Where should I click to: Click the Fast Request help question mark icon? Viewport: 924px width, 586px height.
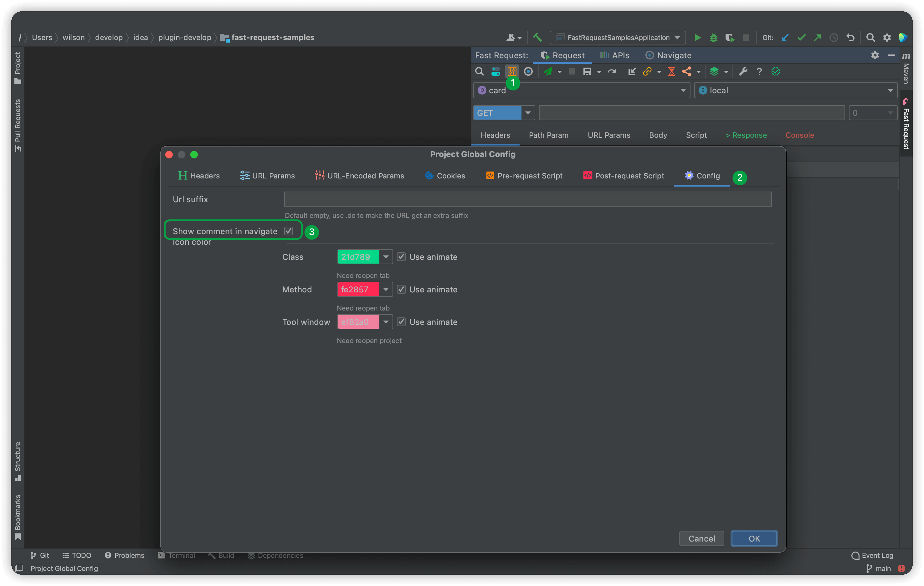[x=759, y=71]
